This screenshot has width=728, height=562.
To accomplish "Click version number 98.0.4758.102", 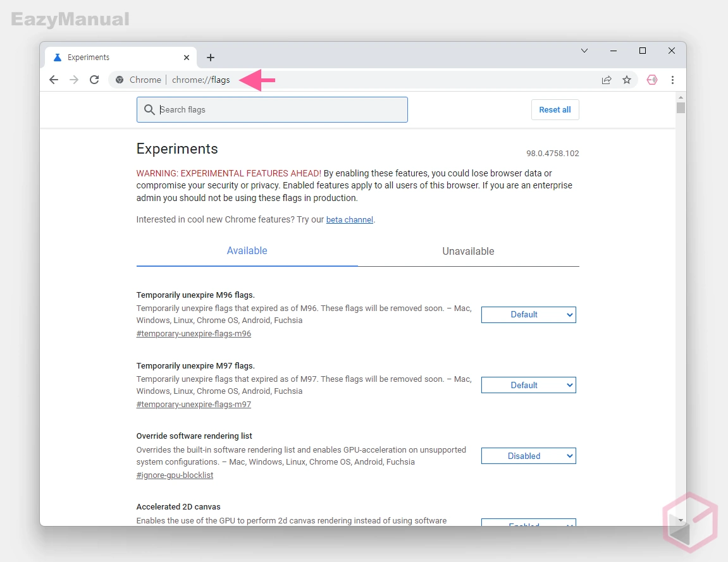I will tap(553, 154).
